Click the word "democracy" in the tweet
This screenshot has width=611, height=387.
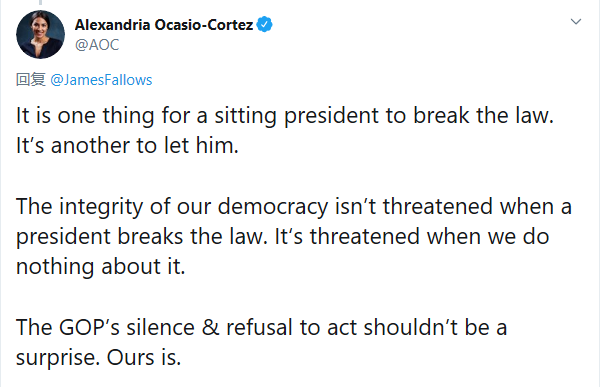(x=273, y=207)
